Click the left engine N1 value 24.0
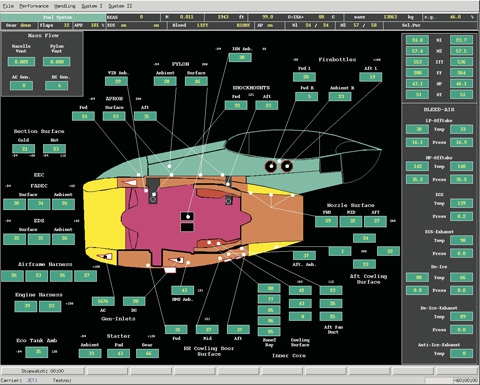This screenshot has width=480, height=385. point(417,40)
